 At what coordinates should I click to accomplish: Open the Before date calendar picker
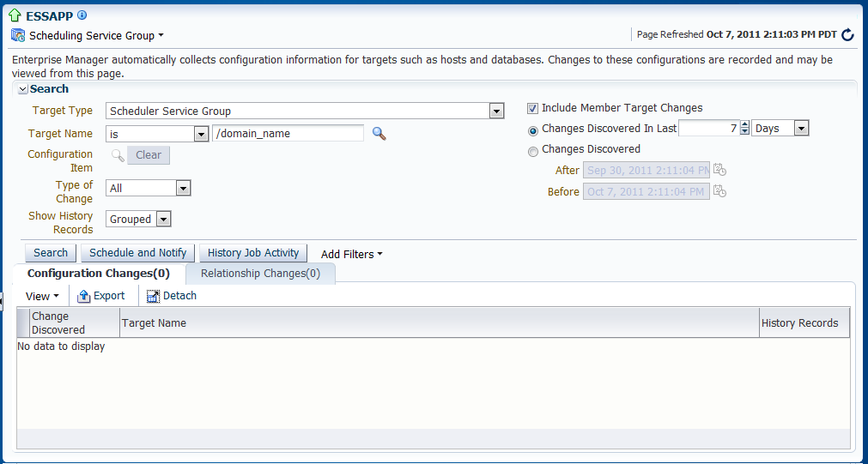pos(719,190)
